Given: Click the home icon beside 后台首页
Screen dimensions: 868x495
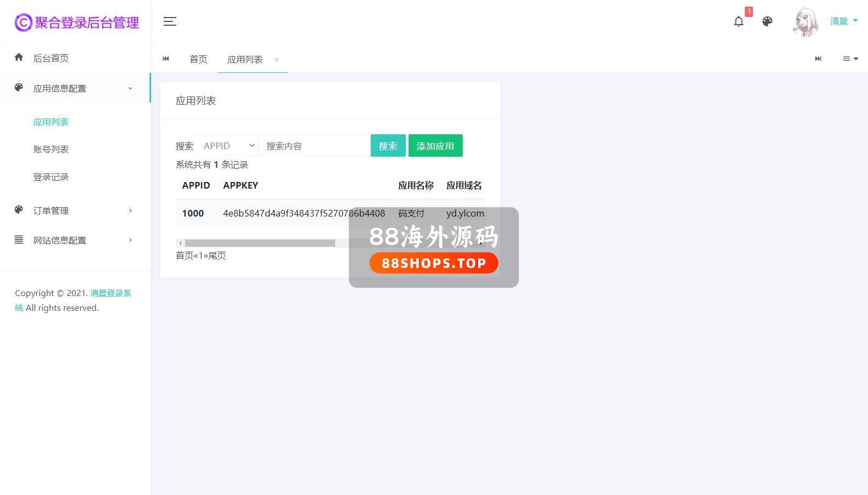Looking at the screenshot, I should [19, 58].
